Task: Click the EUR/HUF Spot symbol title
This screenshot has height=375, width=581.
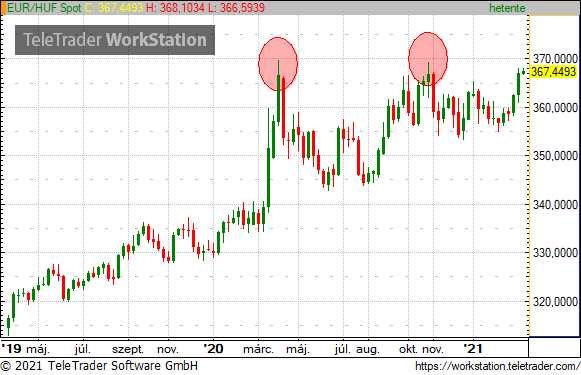Action: click(44, 8)
